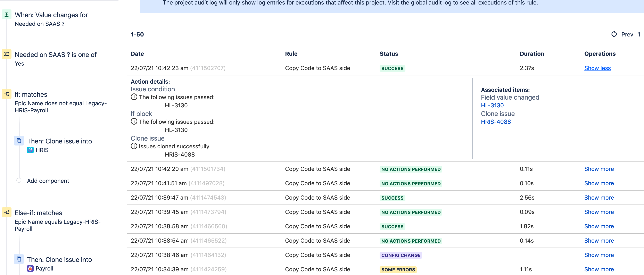Image resolution: width=644 pixels, height=275 pixels.
Task: Open HRIS-4088 link under Associated items
Action: point(496,122)
